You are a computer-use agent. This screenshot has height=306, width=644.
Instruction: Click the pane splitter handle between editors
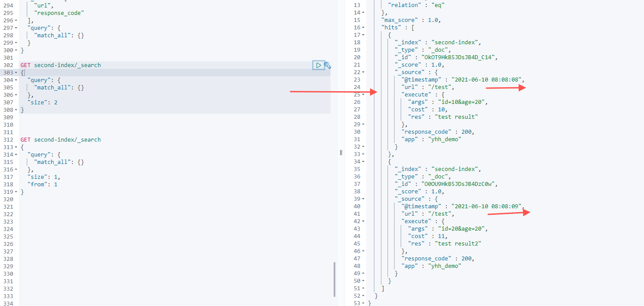341,153
